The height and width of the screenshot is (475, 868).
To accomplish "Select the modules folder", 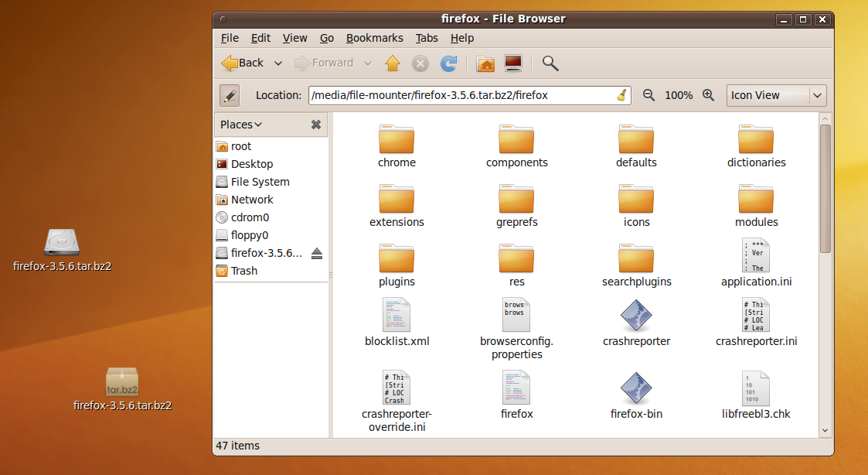I will click(756, 206).
